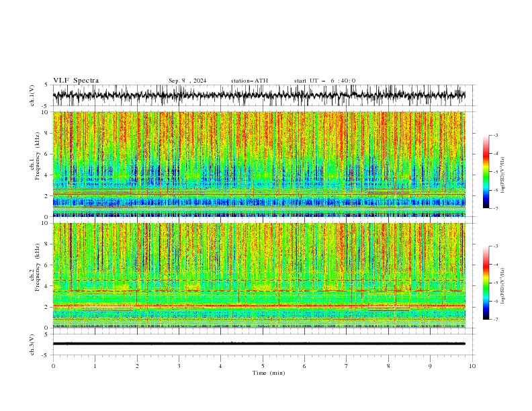The width and height of the screenshot is (532, 411).
Task: Click the "-7" label on lower color bar
Action: coord(495,320)
